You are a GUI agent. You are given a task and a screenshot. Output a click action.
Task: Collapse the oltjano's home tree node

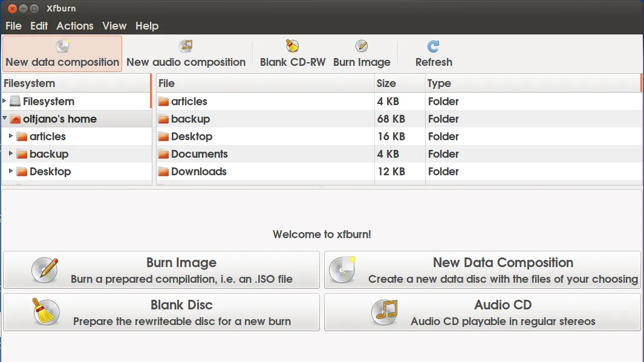point(5,118)
